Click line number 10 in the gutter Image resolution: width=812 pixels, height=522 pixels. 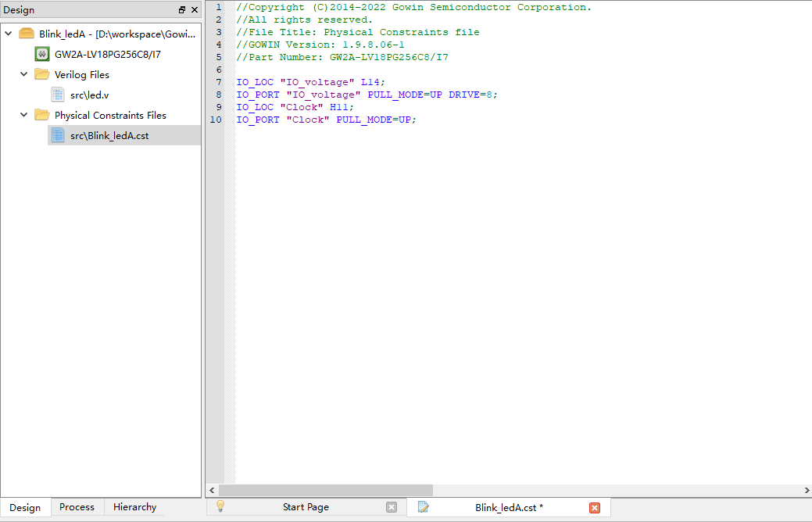pyautogui.click(x=216, y=120)
